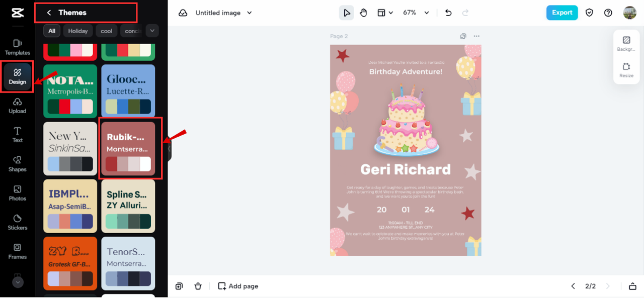Open the Frames sidebar panel
Screen dimensions: 644x299
point(17,252)
